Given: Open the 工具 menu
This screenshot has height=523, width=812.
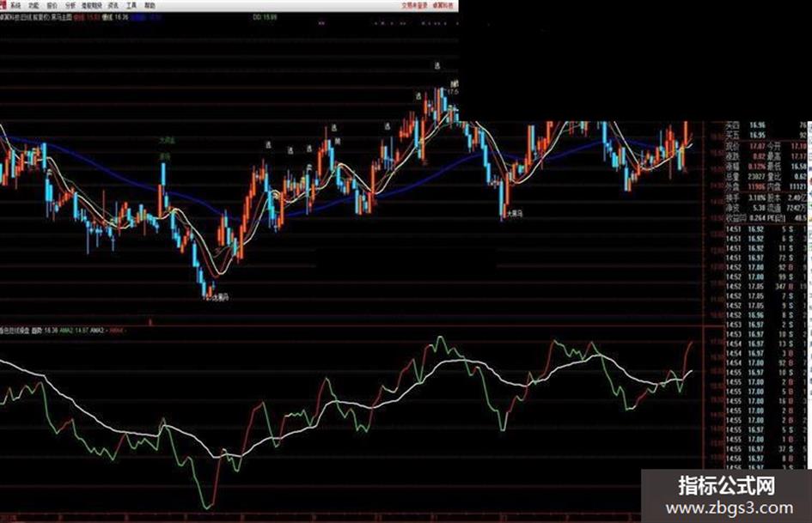Looking at the screenshot, I should pyautogui.click(x=131, y=5).
